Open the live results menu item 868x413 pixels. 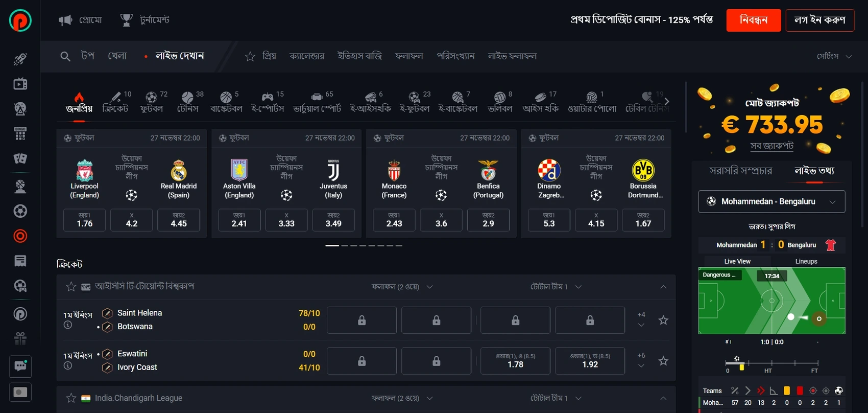click(512, 56)
